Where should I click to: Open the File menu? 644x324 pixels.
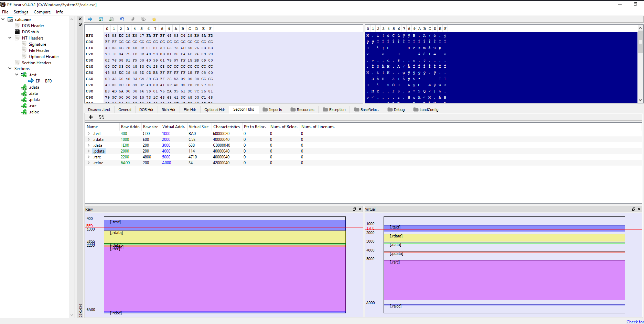pyautogui.click(x=5, y=12)
